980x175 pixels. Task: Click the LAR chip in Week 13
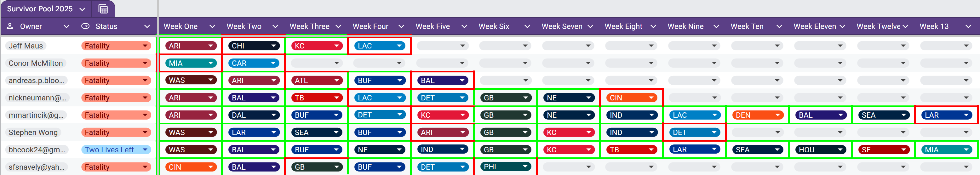(x=946, y=115)
